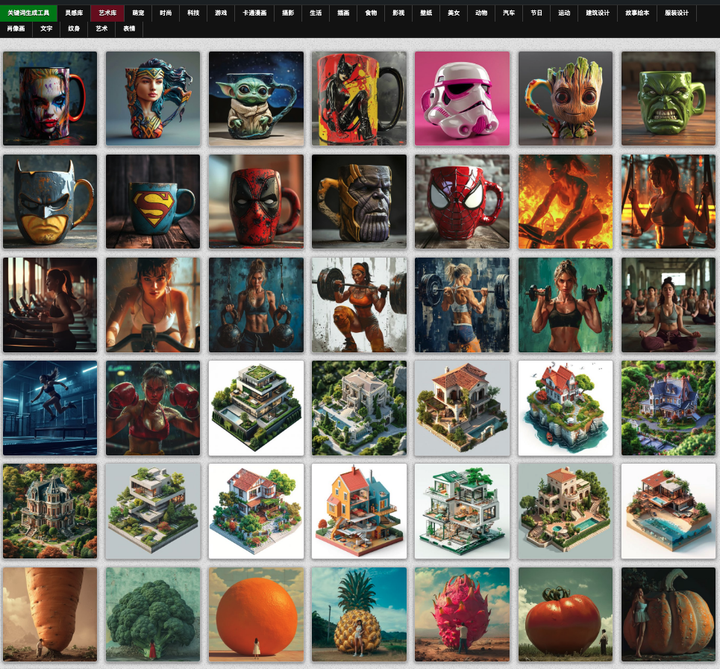The height and width of the screenshot is (669, 720).
Task: Open the fiery cyclist woman image
Action: tap(565, 202)
